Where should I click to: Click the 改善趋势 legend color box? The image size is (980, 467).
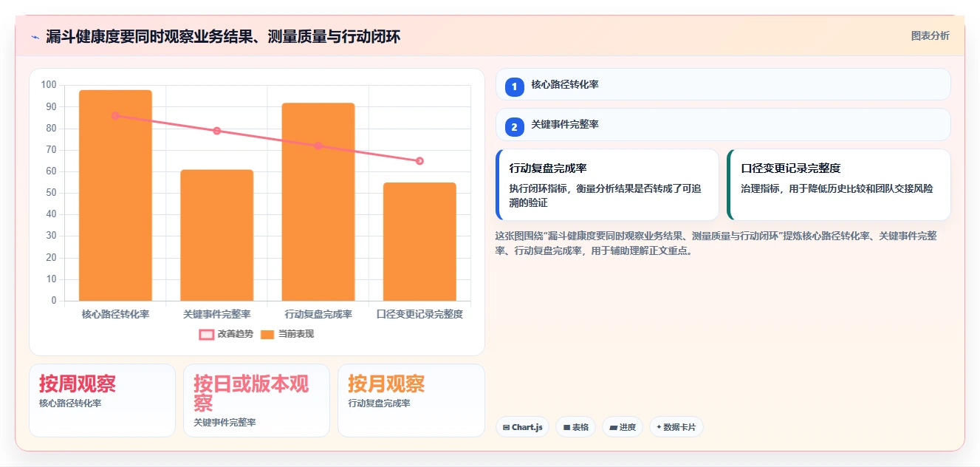tap(207, 335)
